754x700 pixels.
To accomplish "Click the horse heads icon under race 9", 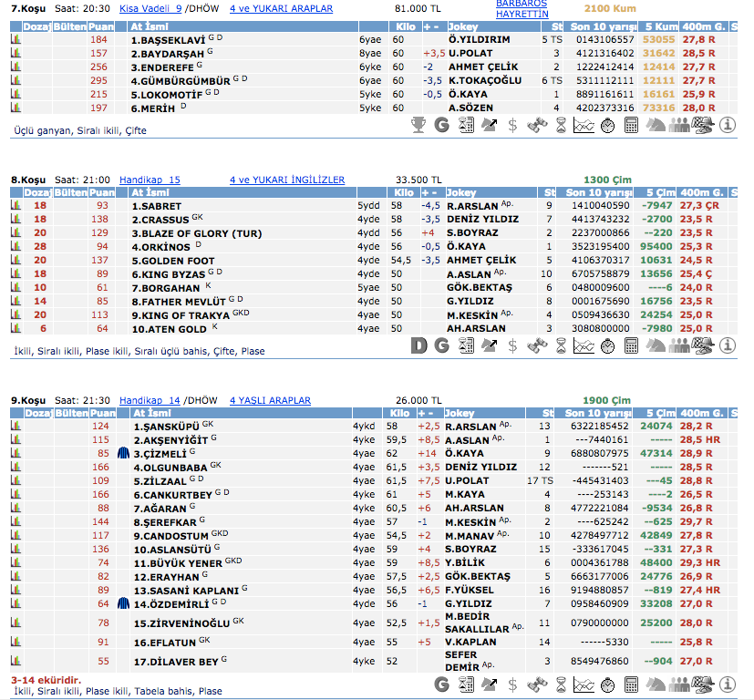I will coord(656,686).
